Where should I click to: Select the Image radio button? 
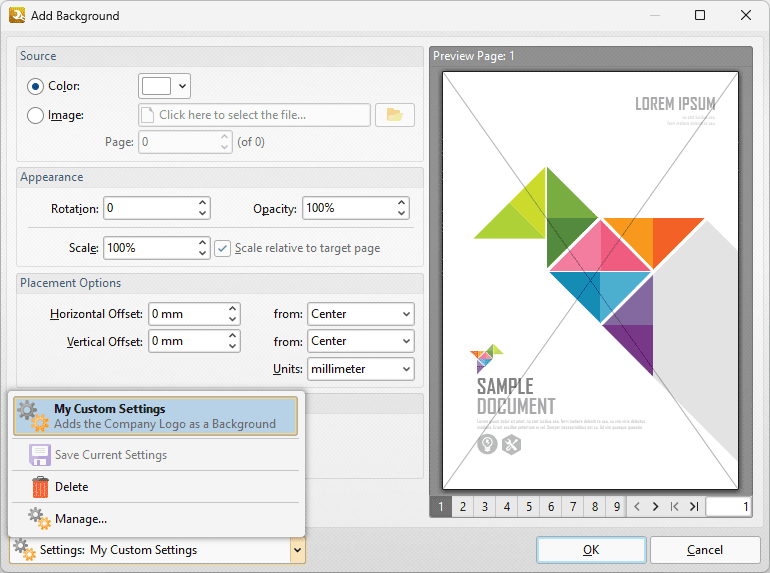35,116
